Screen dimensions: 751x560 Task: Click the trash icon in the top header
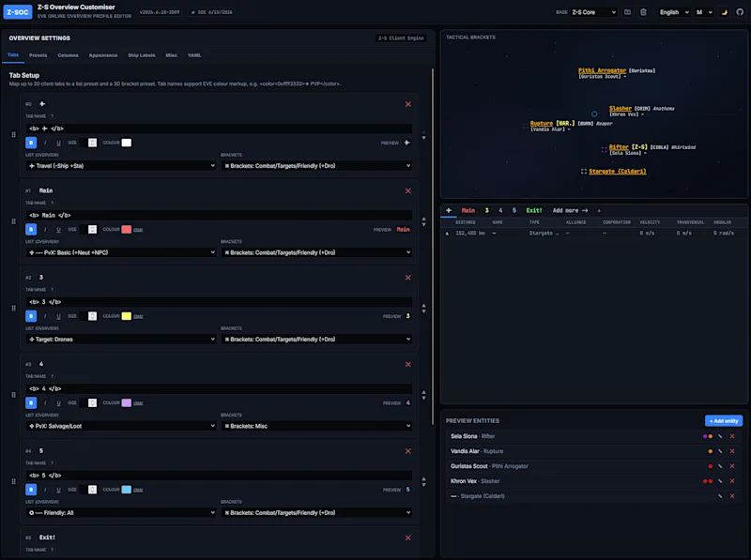(x=643, y=12)
